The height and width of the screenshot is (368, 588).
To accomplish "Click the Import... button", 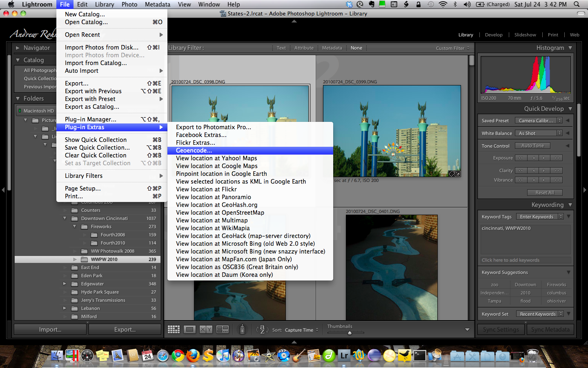I will click(x=50, y=330).
